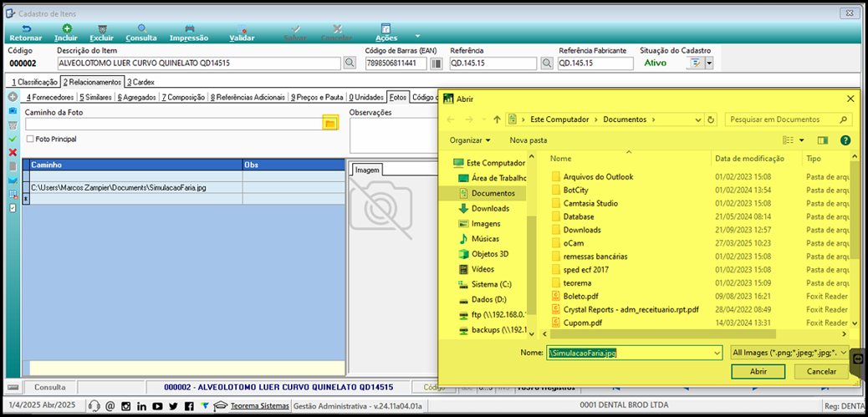Image resolution: width=868 pixels, height=417 pixels.
Task: Click the Cancelar button in dialog
Action: tap(821, 372)
